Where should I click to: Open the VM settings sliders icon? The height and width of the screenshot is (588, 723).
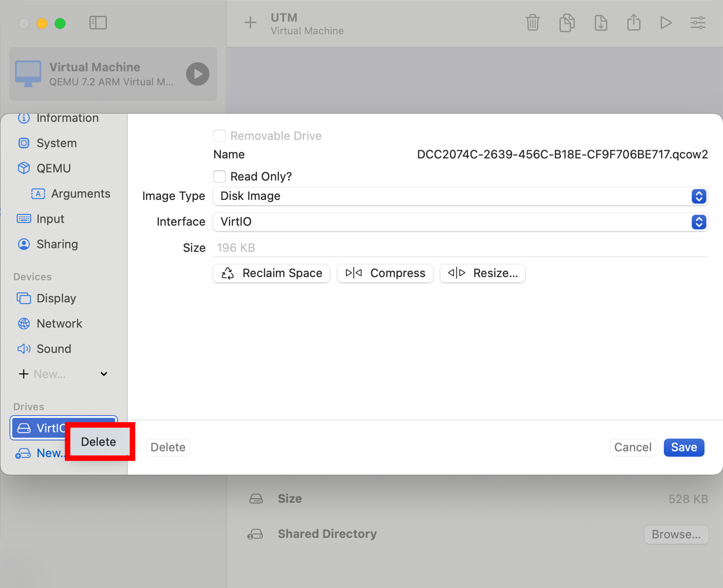pos(698,23)
